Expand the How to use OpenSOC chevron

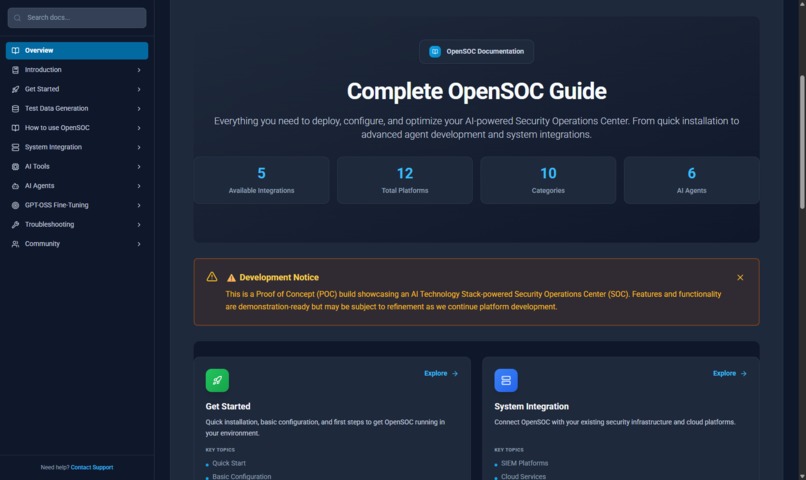click(x=139, y=128)
